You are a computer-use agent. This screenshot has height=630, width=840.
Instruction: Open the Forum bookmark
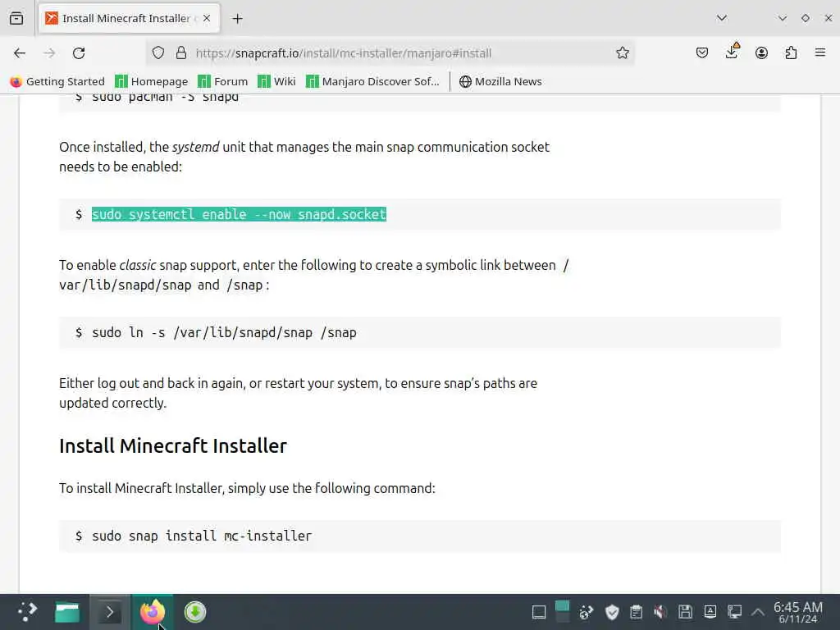(x=223, y=81)
